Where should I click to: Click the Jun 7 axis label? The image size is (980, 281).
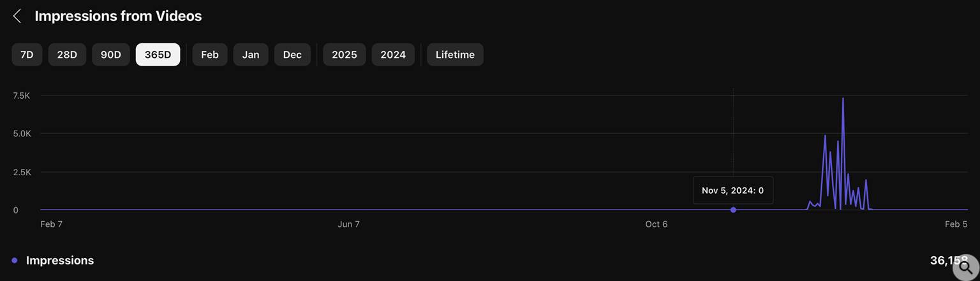(x=348, y=224)
